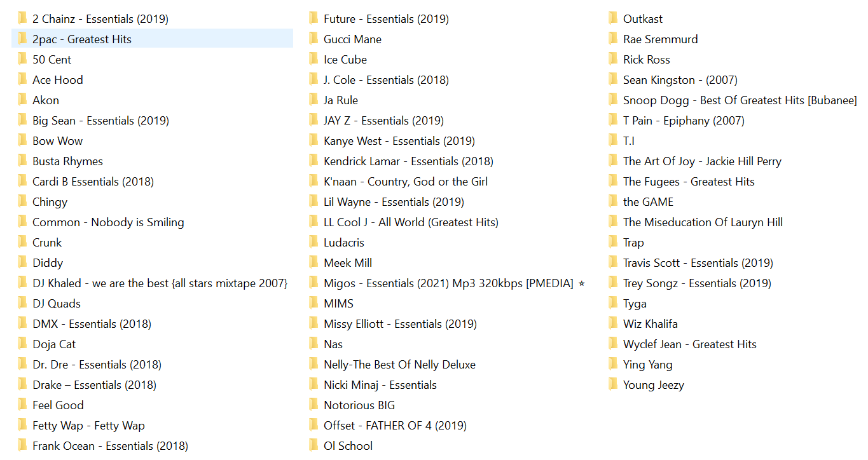This screenshot has height=460, width=868.
Task: Click the folder icon beside Ice Cube
Action: (x=313, y=59)
